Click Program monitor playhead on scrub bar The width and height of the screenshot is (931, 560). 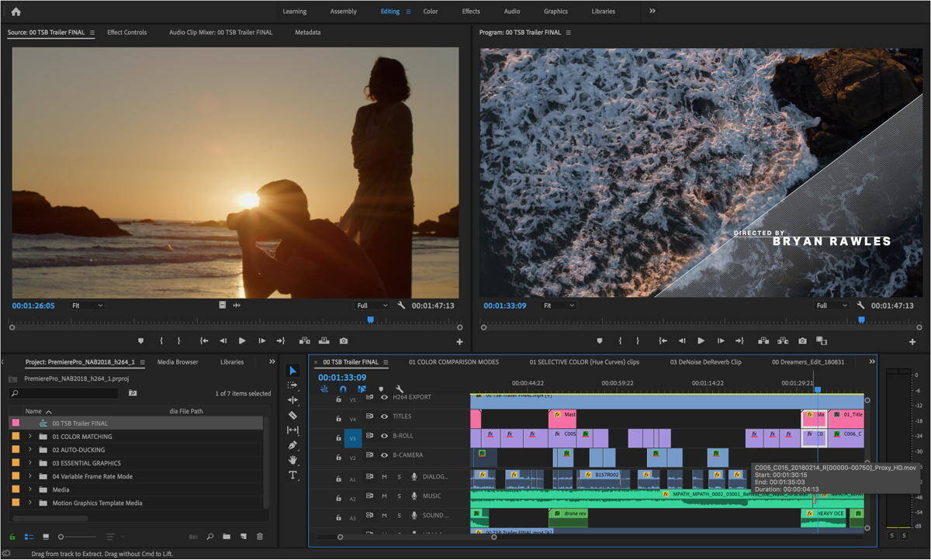[x=861, y=320]
